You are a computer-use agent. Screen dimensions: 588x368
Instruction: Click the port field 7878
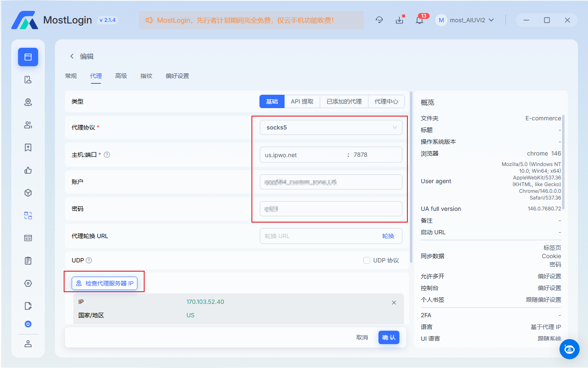[x=376, y=155]
